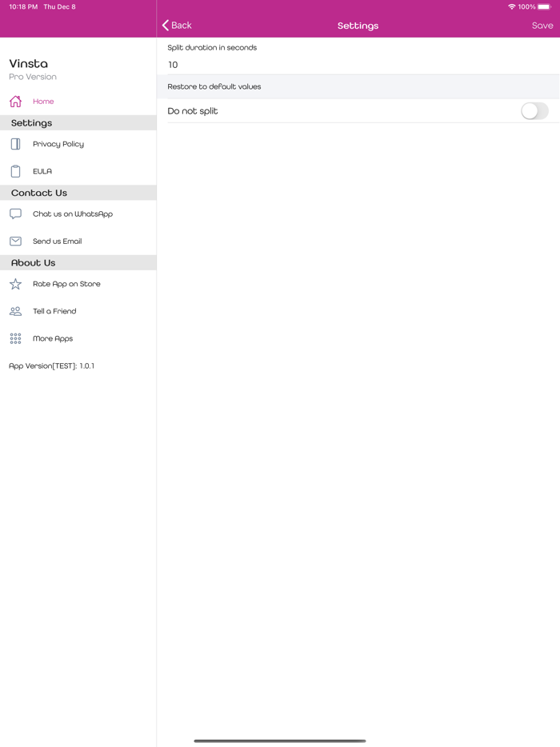Viewport: 560px width, 747px height.
Task: Click the About Us section header
Action: (x=78, y=263)
